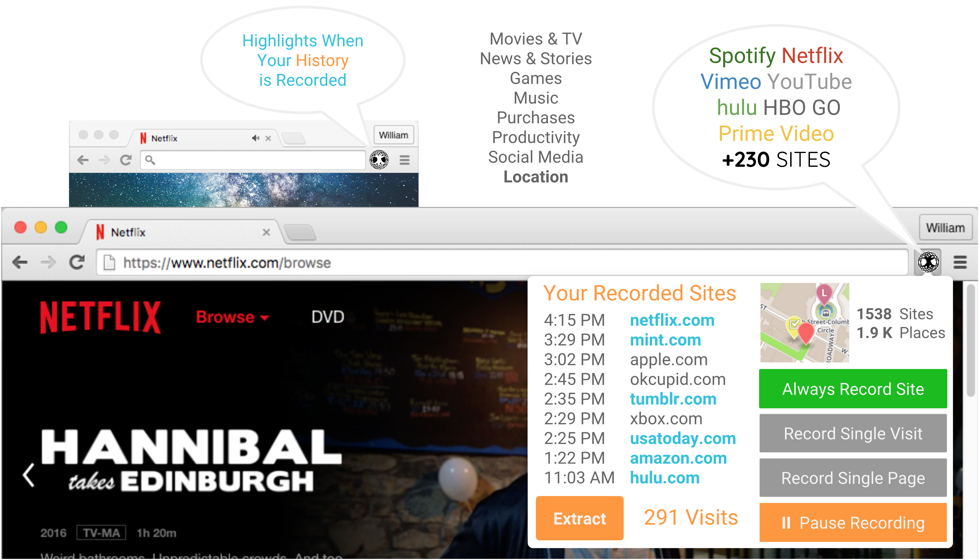This screenshot has width=980, height=560.
Task: Open the DVD menu item on Netflix
Action: (328, 317)
